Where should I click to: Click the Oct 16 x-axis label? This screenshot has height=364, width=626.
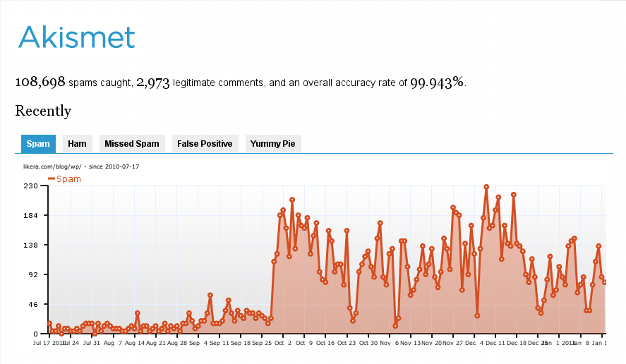325,343
